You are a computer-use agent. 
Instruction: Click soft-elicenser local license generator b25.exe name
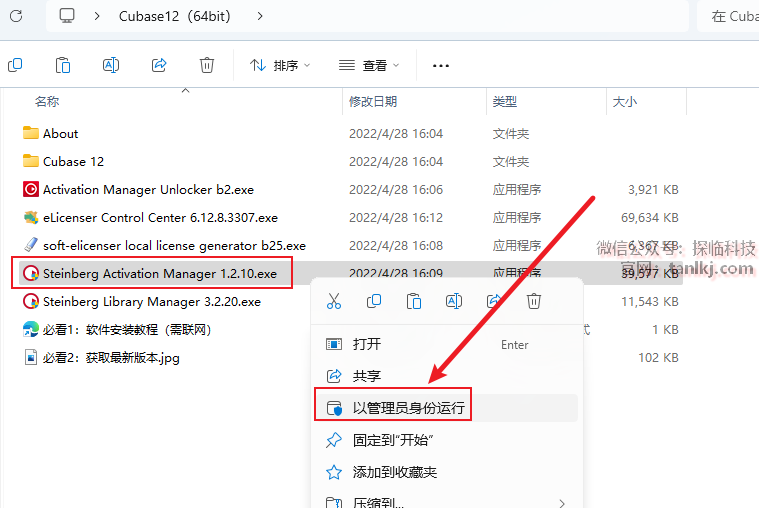[174, 246]
